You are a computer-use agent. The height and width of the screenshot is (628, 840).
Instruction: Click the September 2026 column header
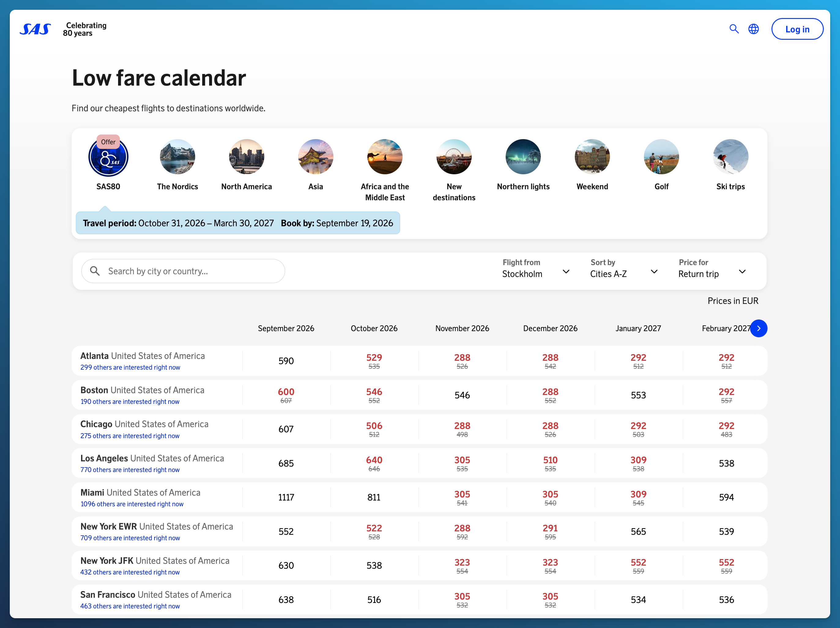(x=286, y=328)
